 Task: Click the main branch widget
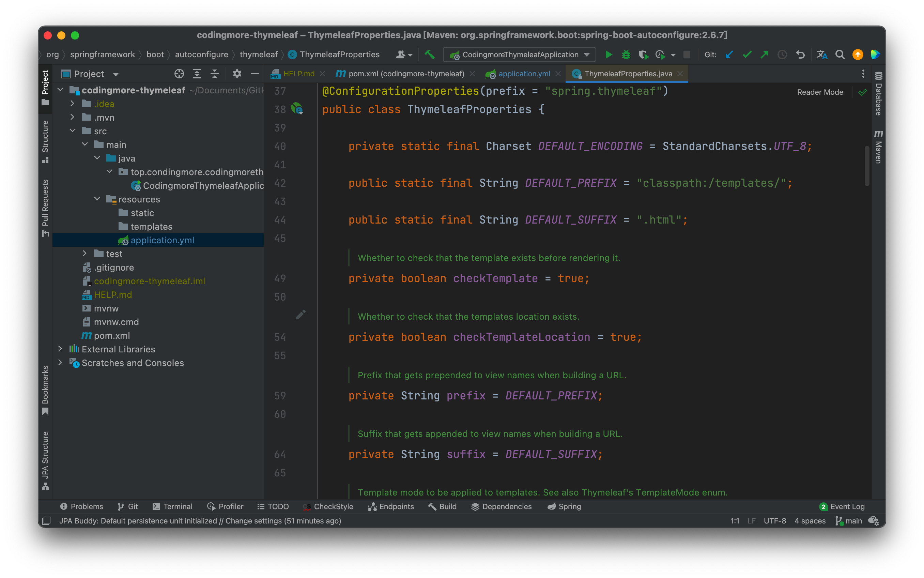(x=849, y=521)
